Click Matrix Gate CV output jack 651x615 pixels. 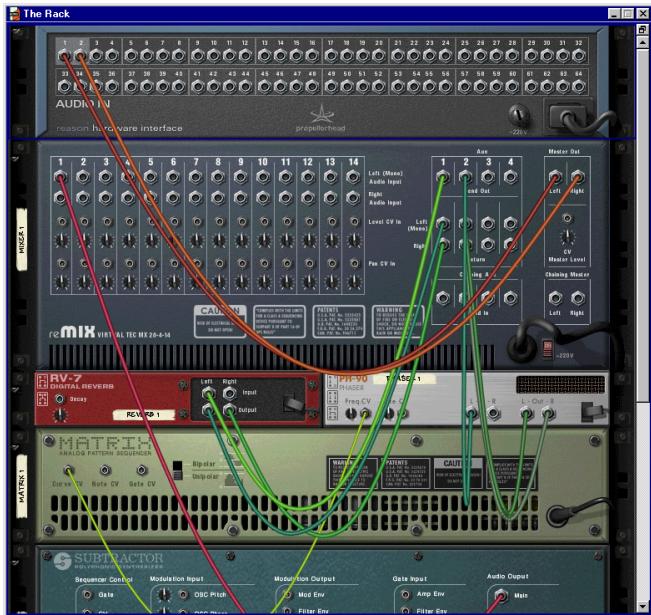(x=142, y=470)
